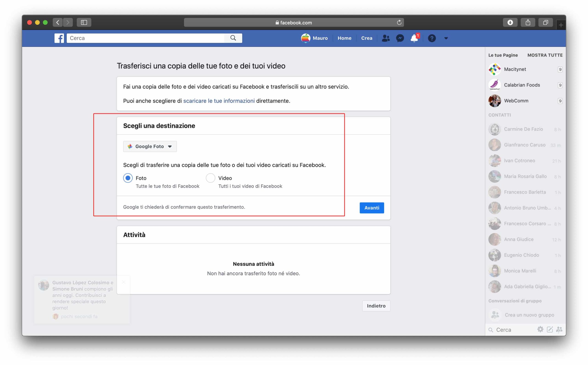Click the help question mark icon
This screenshot has width=588, height=365.
pos(432,38)
